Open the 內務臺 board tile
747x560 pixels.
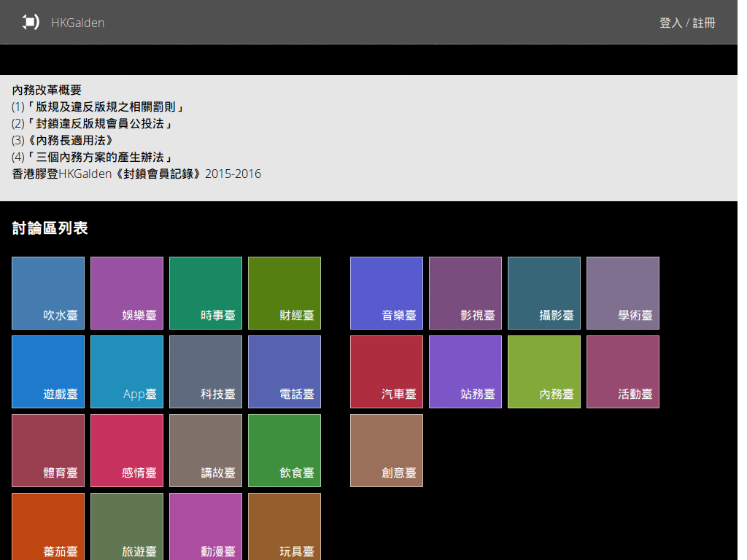tap(544, 372)
